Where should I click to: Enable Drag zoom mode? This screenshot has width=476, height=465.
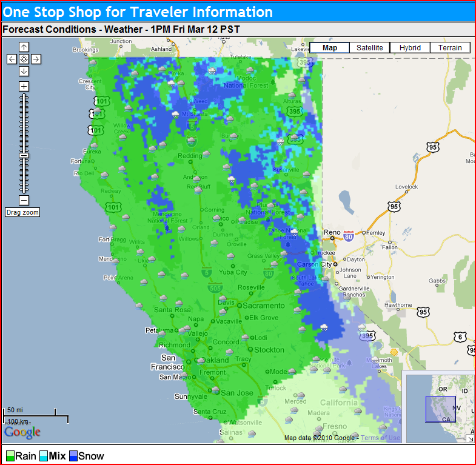[x=22, y=213]
